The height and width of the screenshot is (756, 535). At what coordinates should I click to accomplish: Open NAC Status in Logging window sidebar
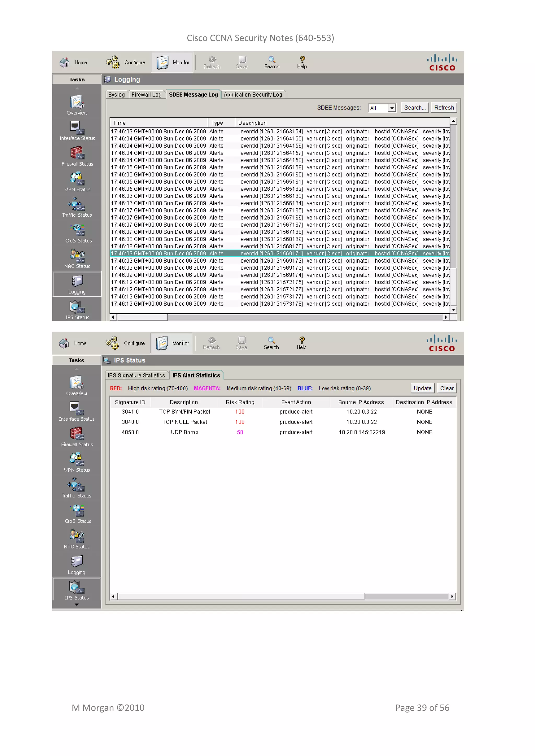[77, 259]
